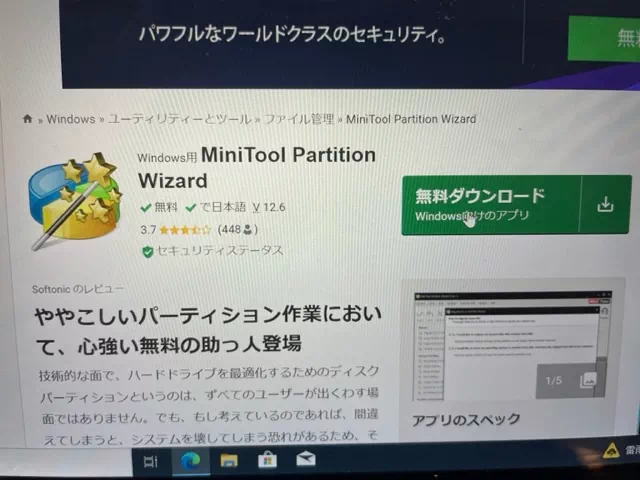Viewport: 640px width, 480px height.
Task: Open the ファイル管理 breadcrumb link
Action: click(x=298, y=119)
